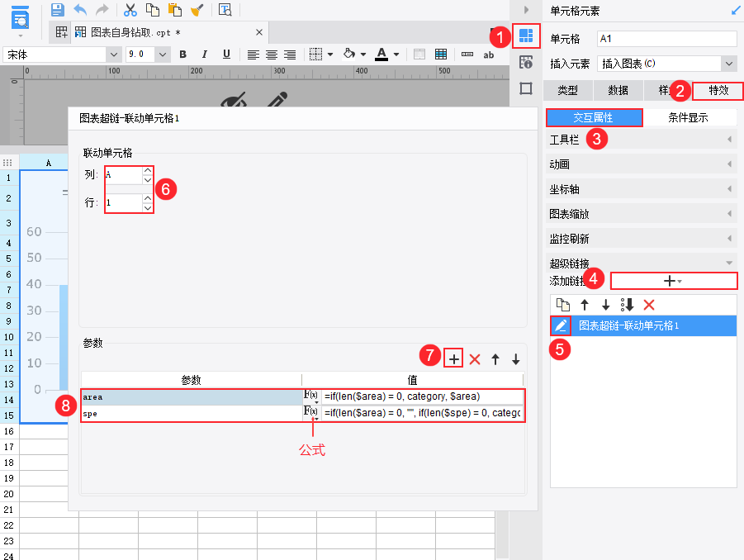Click the add hyperlink plus button

673,281
